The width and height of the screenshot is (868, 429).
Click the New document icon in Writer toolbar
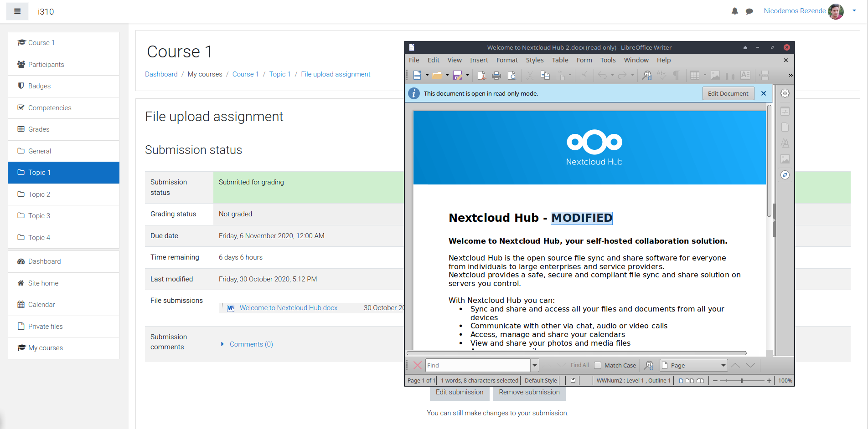(x=417, y=75)
